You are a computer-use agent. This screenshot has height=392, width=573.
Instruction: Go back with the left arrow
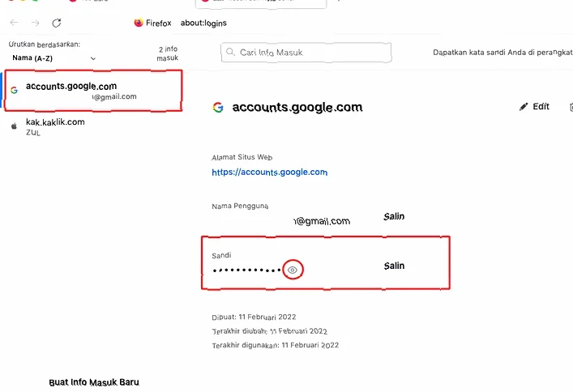(15, 23)
